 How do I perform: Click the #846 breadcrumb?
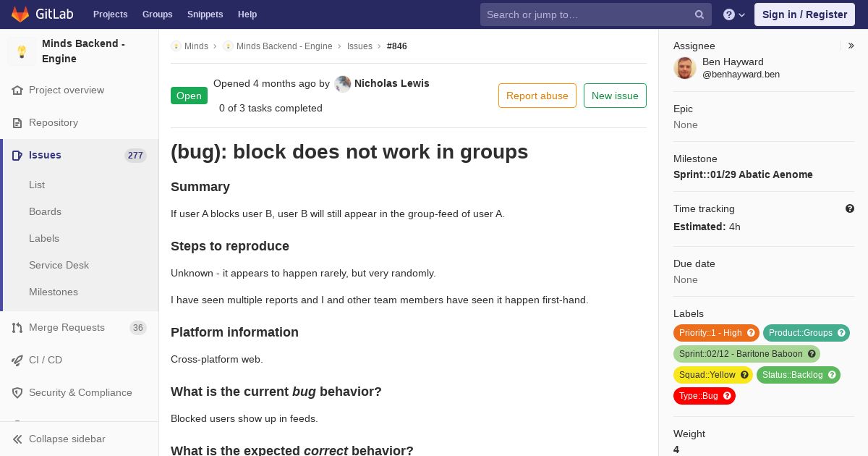tap(397, 46)
